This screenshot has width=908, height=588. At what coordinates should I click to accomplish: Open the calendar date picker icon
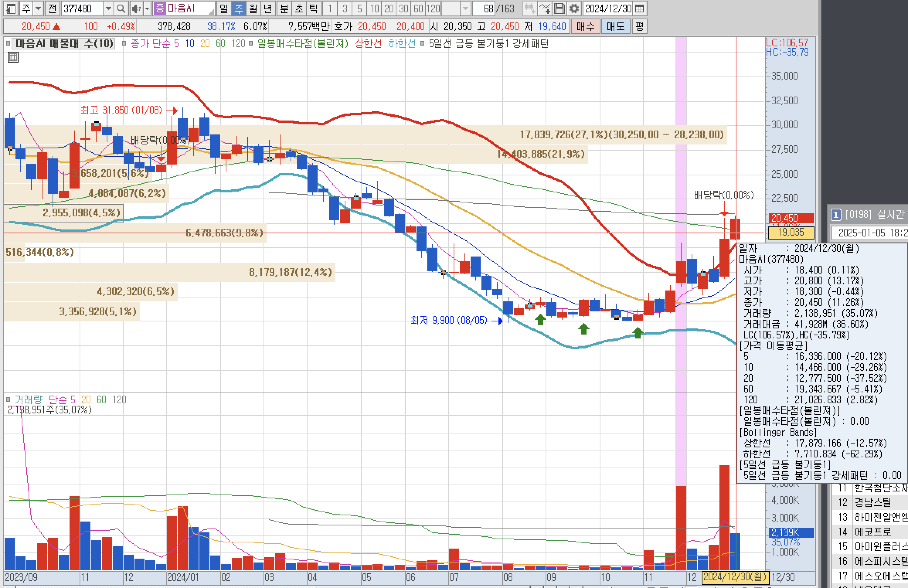pos(640,8)
